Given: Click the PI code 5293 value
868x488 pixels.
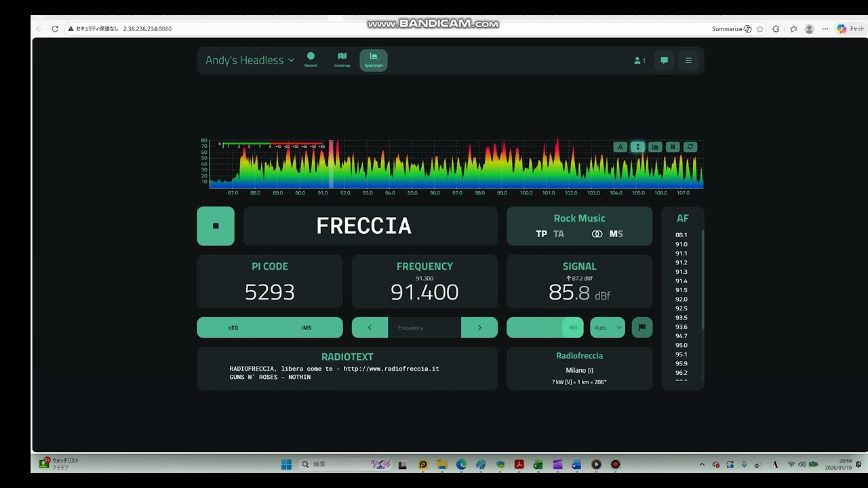Looking at the screenshot, I should [270, 292].
